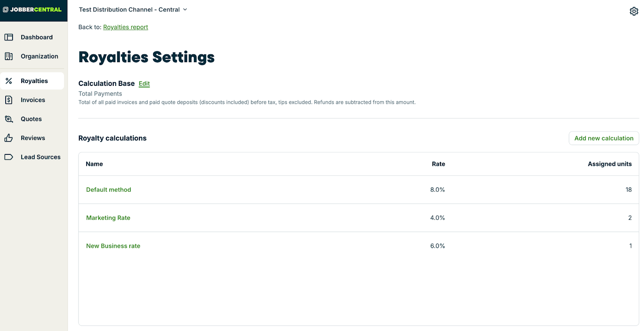Expand the Test Distribution Channel dropdown

pyautogui.click(x=133, y=10)
